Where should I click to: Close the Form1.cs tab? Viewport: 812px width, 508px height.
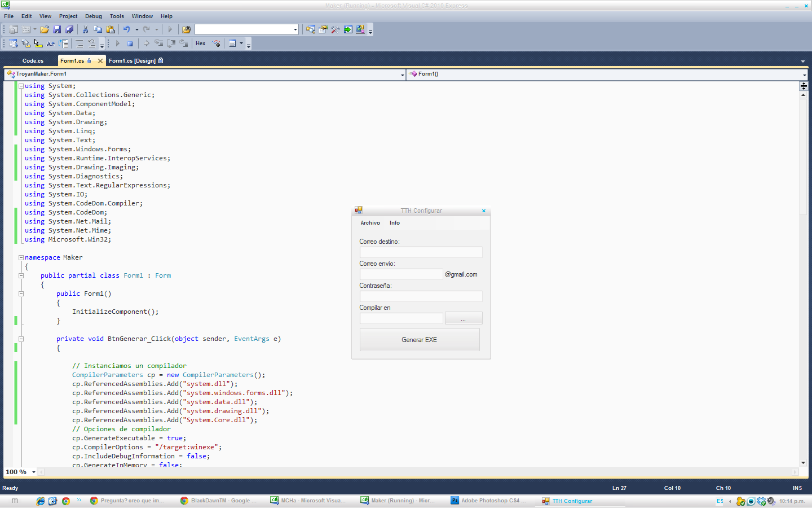[x=100, y=61]
